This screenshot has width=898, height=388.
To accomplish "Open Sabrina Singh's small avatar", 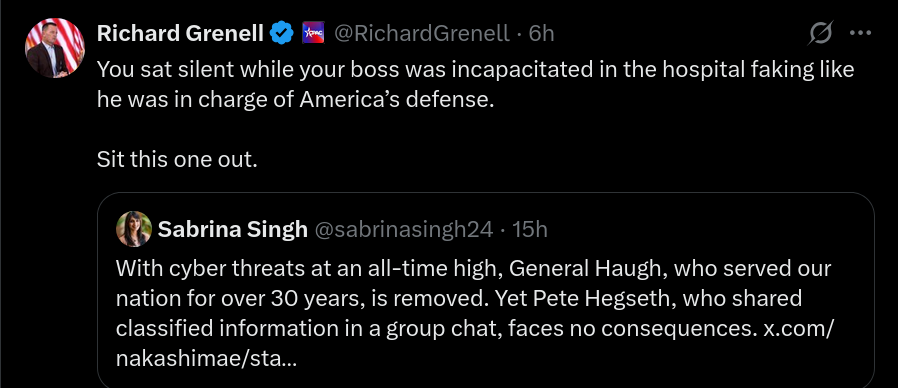I will point(134,229).
